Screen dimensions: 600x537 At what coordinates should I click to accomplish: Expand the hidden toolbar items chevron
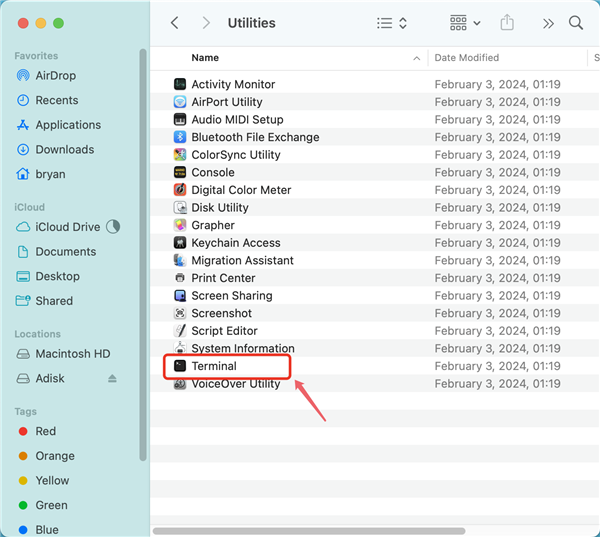pyautogui.click(x=548, y=23)
